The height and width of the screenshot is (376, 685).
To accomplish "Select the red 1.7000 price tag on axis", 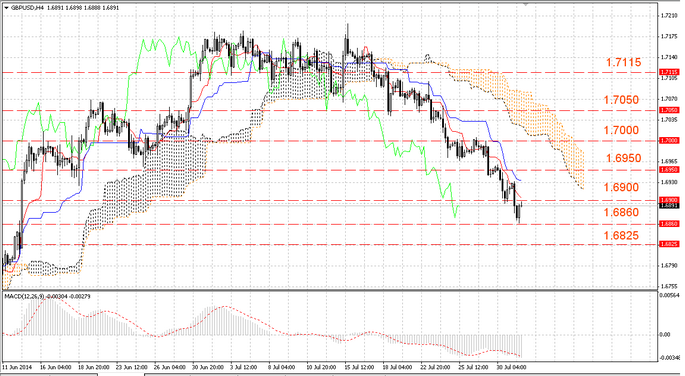I will point(669,140).
